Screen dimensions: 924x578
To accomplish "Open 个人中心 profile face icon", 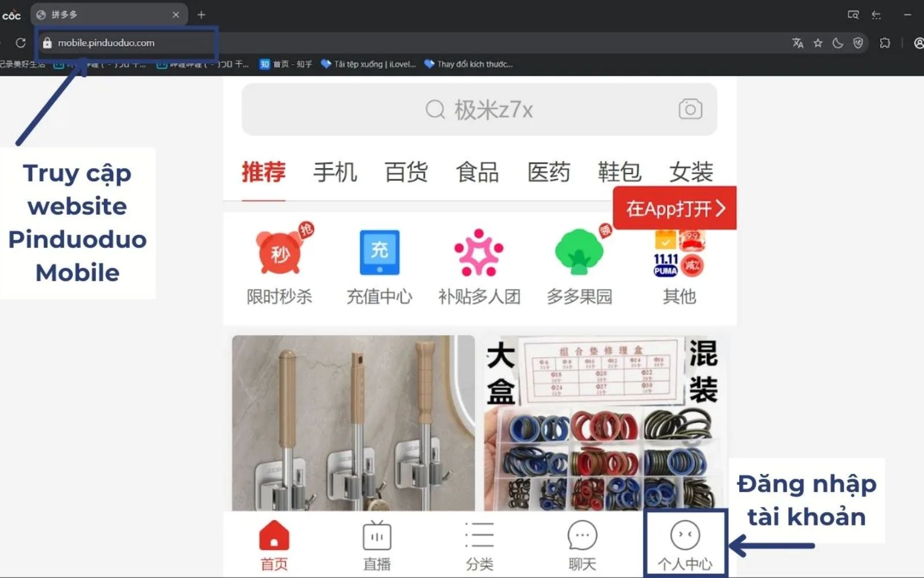I will pyautogui.click(x=685, y=538).
